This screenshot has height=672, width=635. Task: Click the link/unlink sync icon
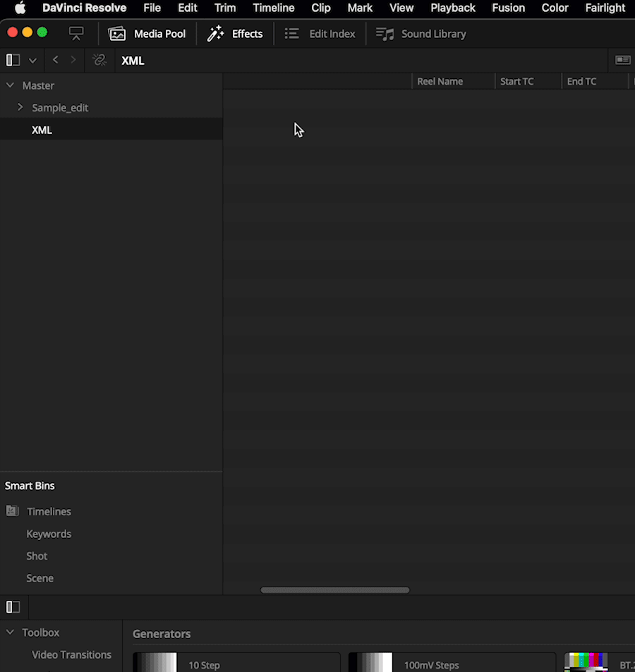[x=99, y=60]
